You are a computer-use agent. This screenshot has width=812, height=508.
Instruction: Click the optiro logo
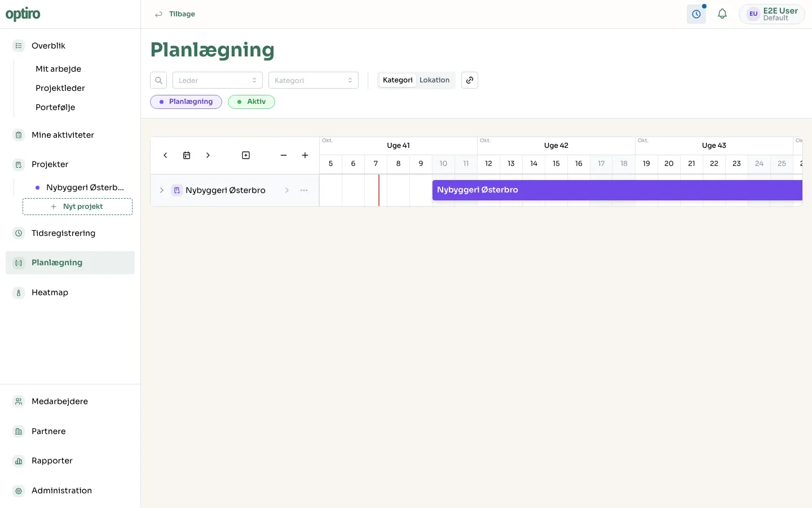pyautogui.click(x=23, y=14)
